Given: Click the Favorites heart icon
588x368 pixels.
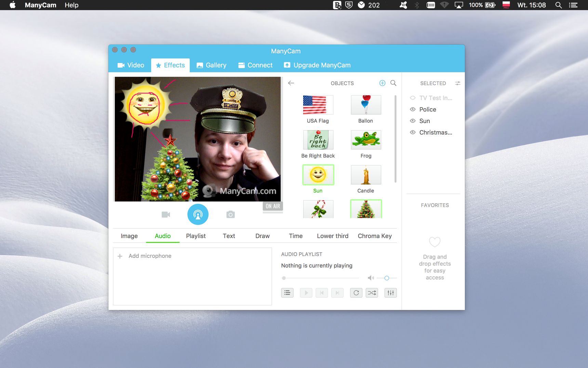Looking at the screenshot, I should click(435, 242).
